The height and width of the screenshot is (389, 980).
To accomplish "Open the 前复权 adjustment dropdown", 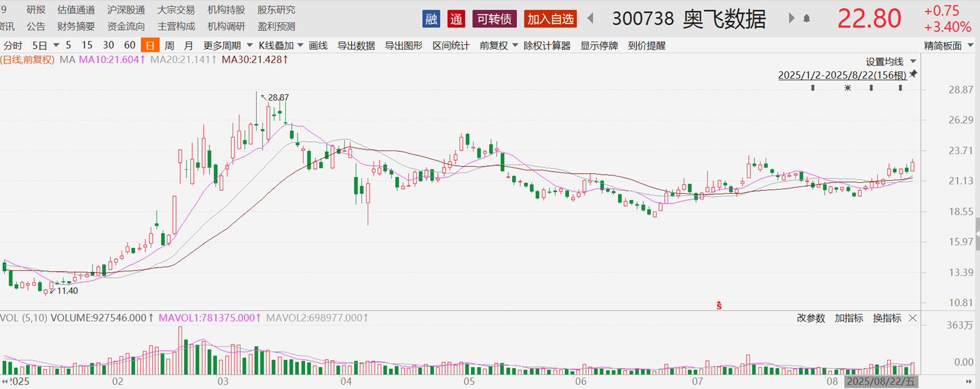I will click(498, 45).
